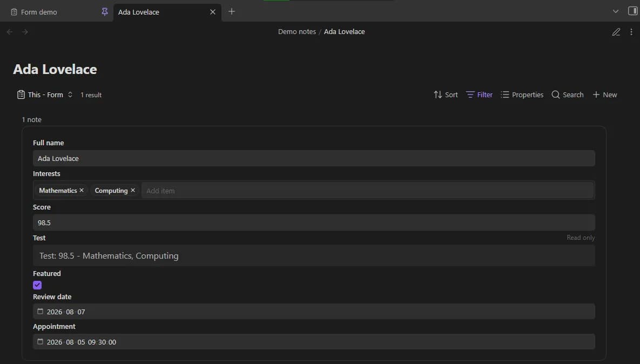Toggle the right sidebar panel icon
The height and width of the screenshot is (364, 640).
632,11
